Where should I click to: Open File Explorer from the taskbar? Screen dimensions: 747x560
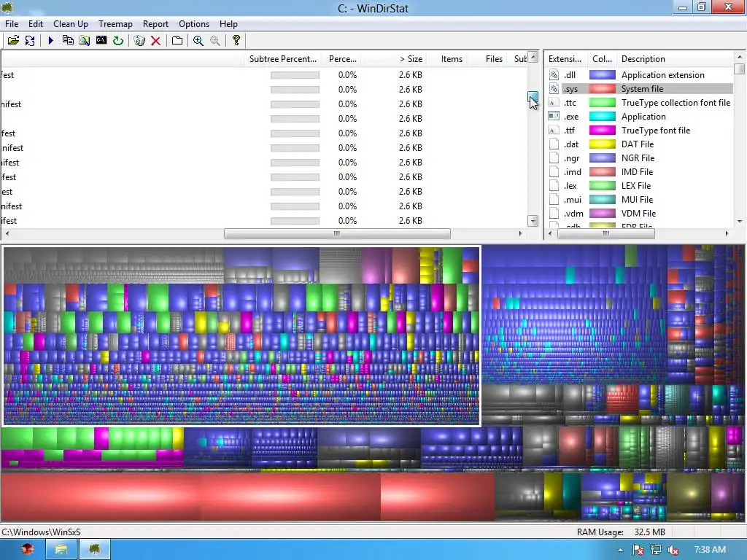(x=61, y=550)
